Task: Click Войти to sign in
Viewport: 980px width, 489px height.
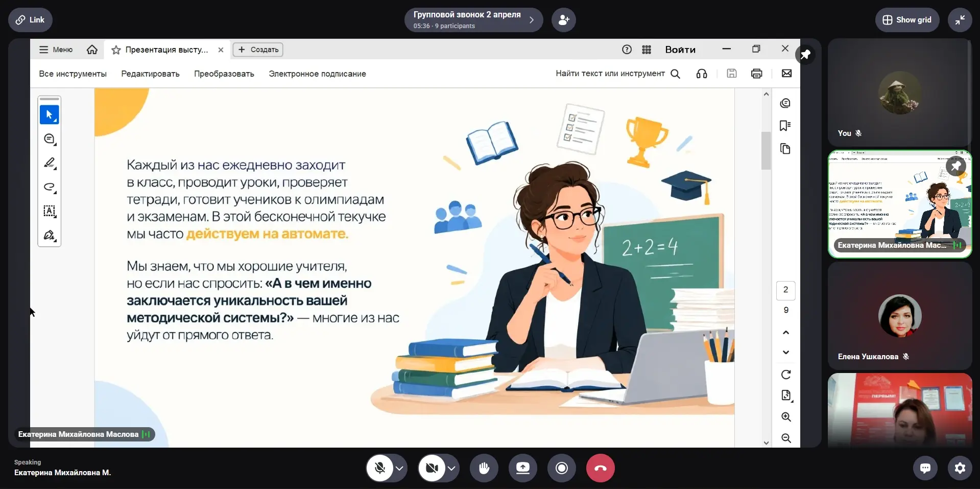Action: point(680,50)
